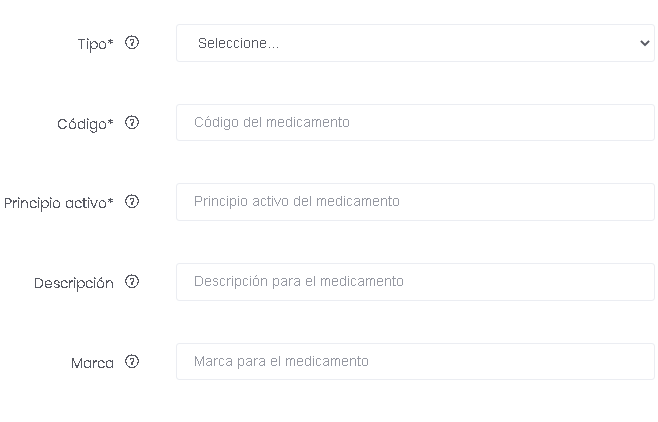Screen dimensions: 658x422
Task: Click the help icon beside Código
Action: (132, 122)
